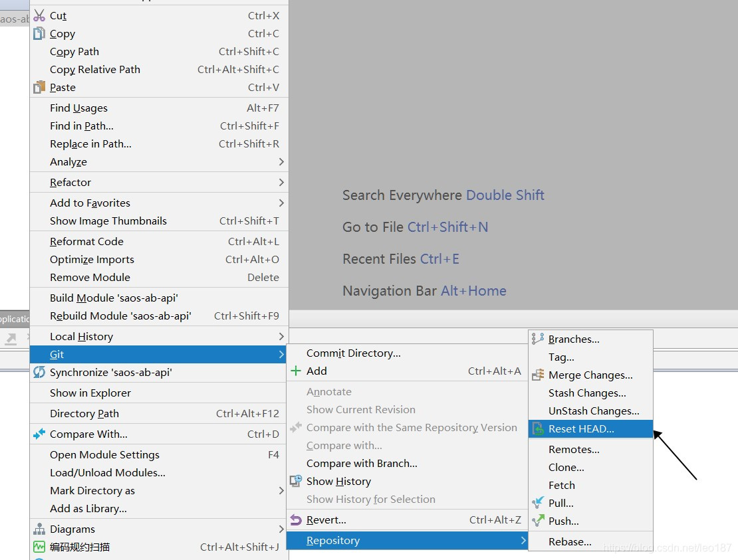The width and height of the screenshot is (738, 560).
Task: Click the green arrow icon beside Push...
Action: click(538, 521)
